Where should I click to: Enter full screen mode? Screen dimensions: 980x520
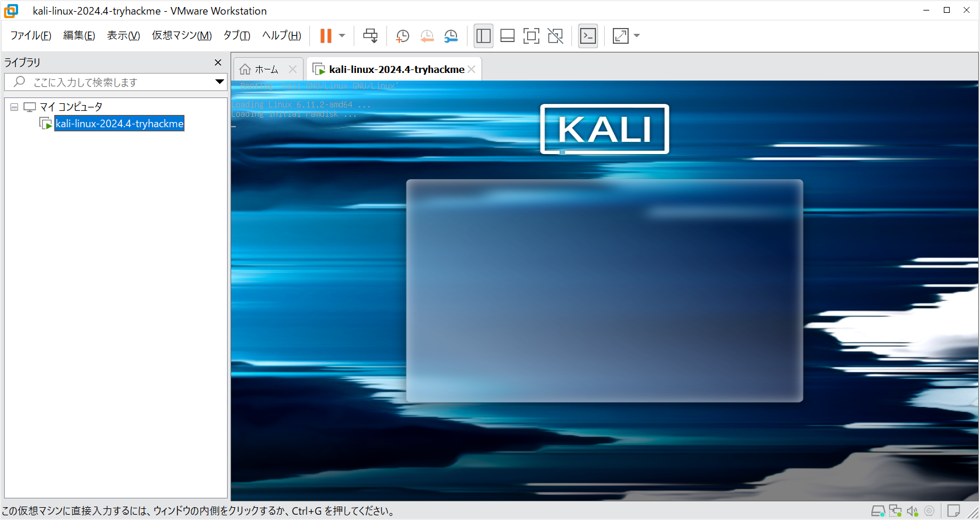(x=531, y=36)
